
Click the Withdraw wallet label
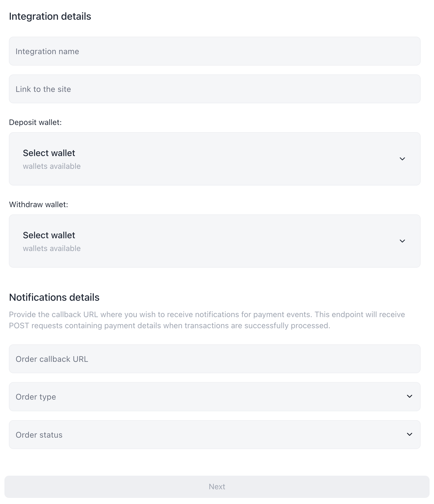click(x=38, y=205)
